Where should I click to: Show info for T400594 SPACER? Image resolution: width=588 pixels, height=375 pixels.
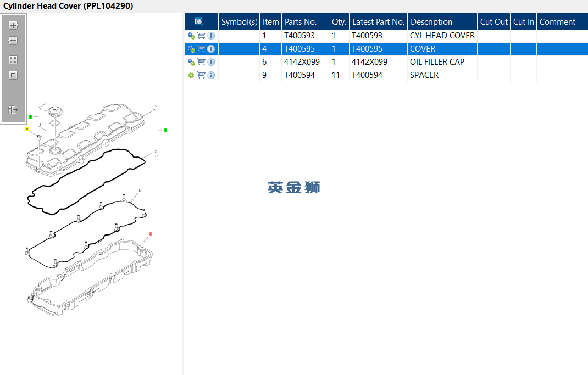[x=211, y=75]
